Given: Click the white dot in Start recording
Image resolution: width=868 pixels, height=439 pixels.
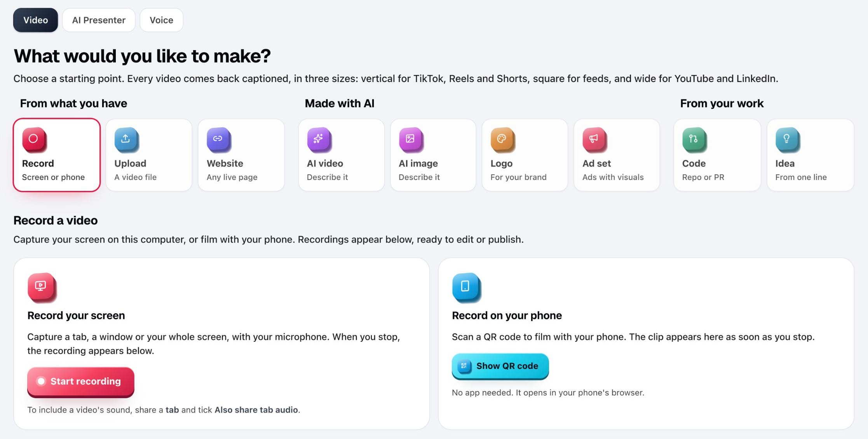Looking at the screenshot, I should coord(41,381).
